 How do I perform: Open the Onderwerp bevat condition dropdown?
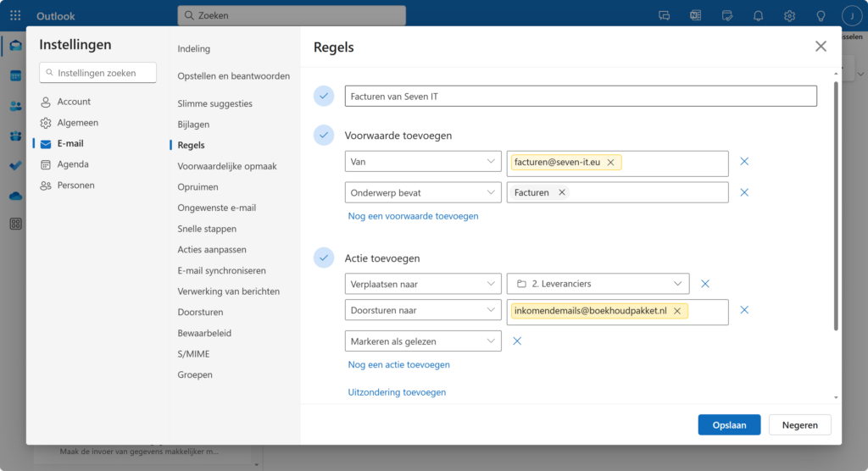(x=423, y=192)
